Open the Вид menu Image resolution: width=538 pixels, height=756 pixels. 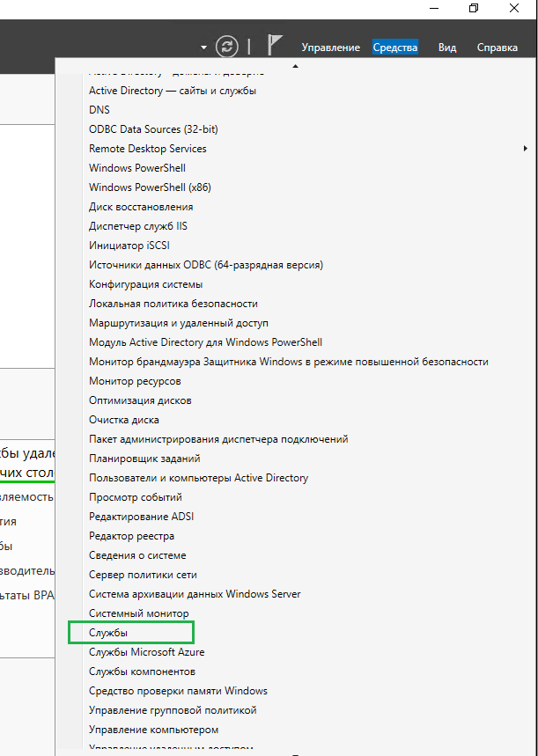[447, 48]
